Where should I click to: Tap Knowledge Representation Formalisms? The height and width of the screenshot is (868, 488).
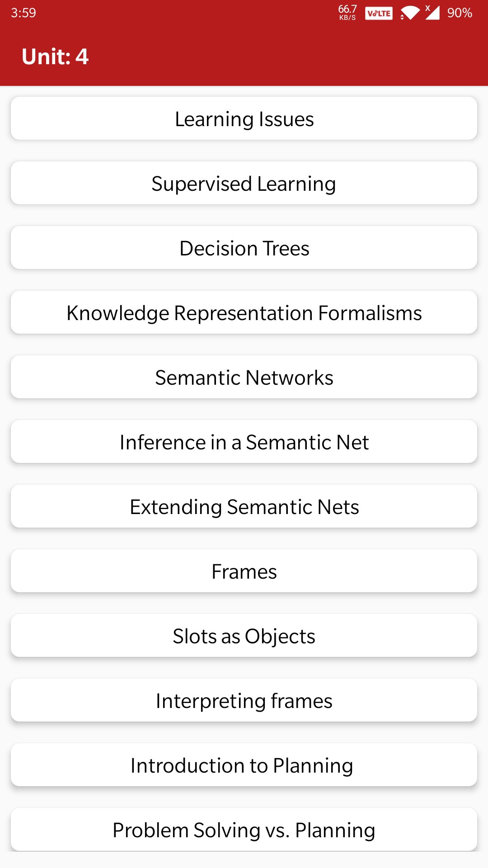coord(244,313)
